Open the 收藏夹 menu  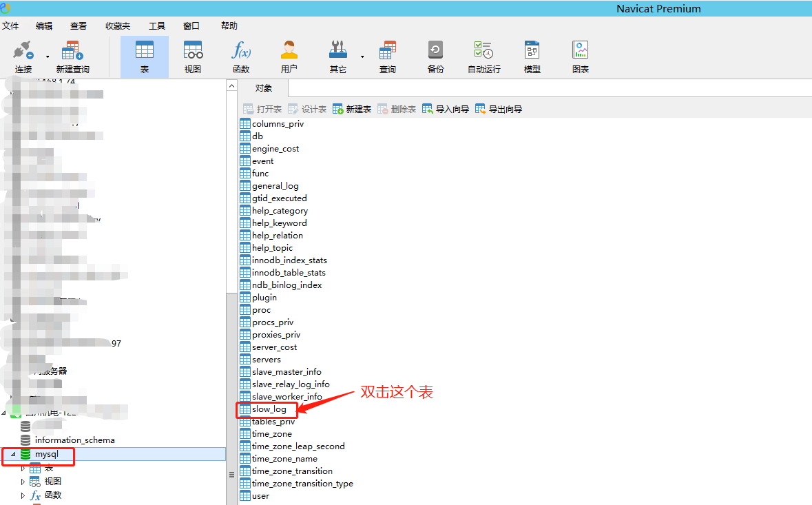point(118,26)
